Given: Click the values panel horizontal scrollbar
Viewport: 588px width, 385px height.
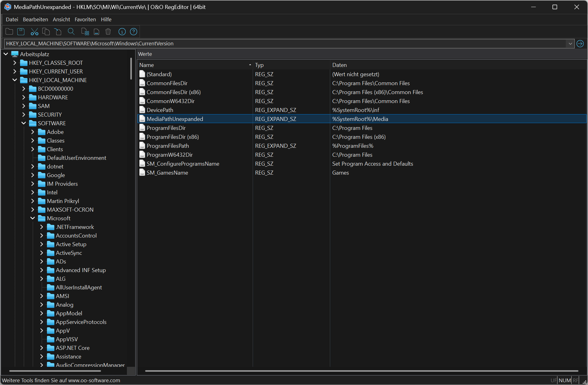Looking at the screenshot, I should point(361,371).
